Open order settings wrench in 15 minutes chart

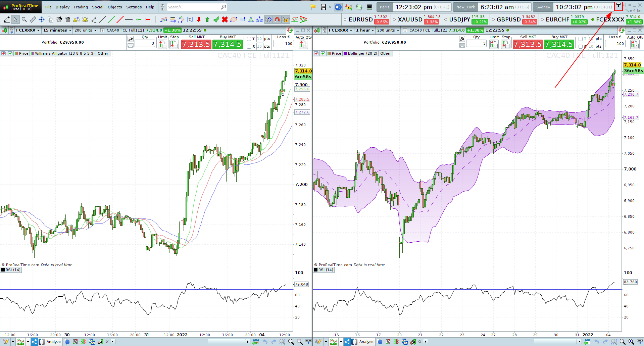tap(131, 39)
